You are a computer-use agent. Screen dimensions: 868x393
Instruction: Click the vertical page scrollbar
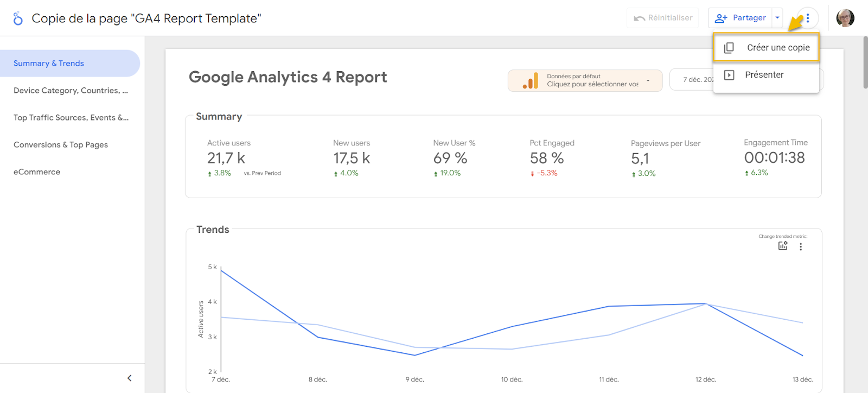(x=865, y=62)
